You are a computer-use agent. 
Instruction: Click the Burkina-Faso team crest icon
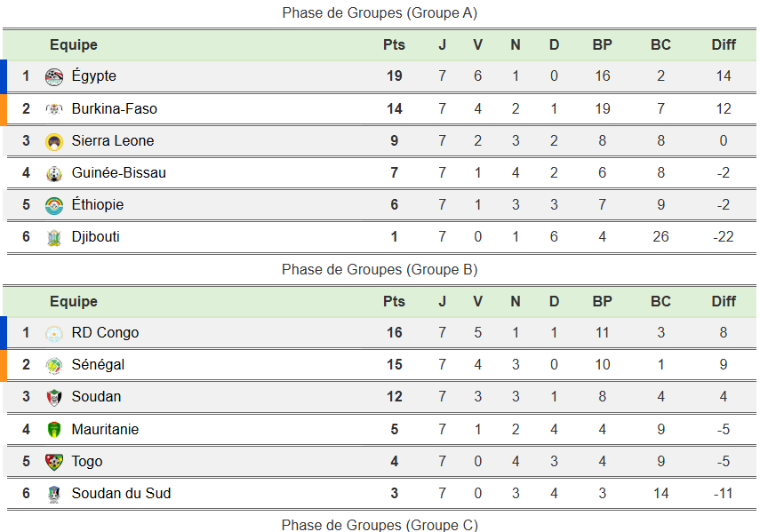click(54, 109)
